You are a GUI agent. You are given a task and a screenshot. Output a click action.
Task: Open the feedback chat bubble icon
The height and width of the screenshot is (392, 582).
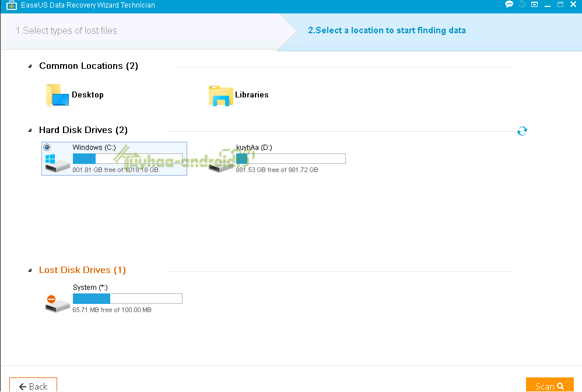pyautogui.click(x=509, y=5)
